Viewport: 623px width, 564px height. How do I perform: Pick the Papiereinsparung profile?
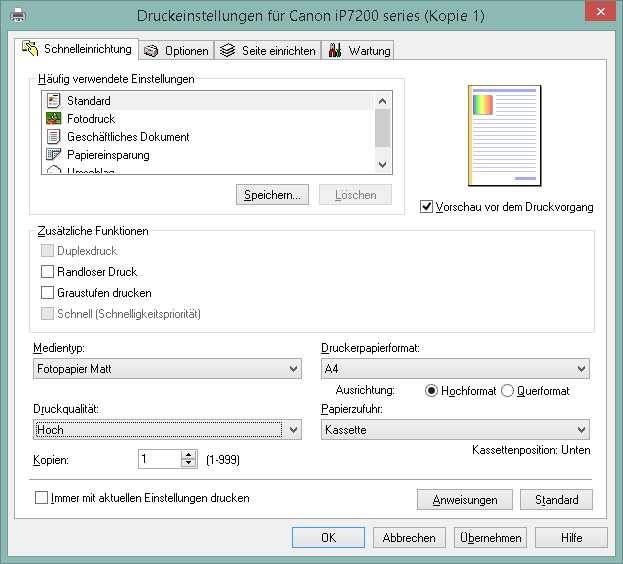208,155
